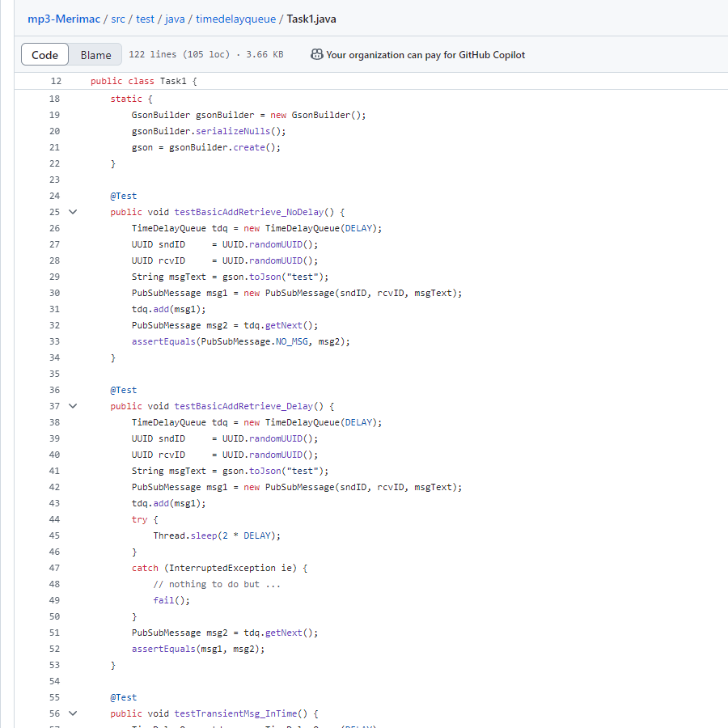
Task: Click the Thread.sleep call on line 45
Action: 217,535
